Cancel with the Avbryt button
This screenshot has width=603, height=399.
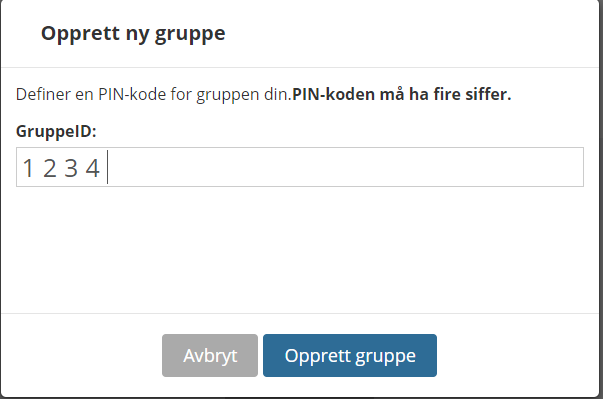point(210,356)
